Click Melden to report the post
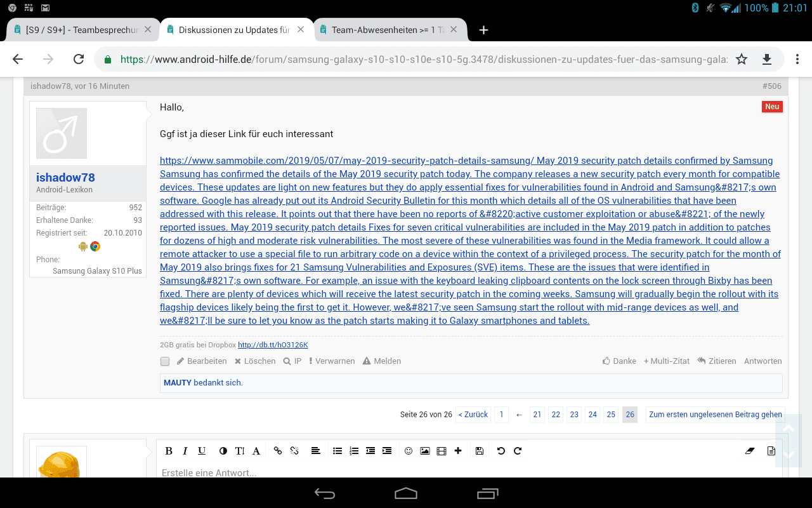Screen dimensions: 812x508 click(x=382, y=361)
